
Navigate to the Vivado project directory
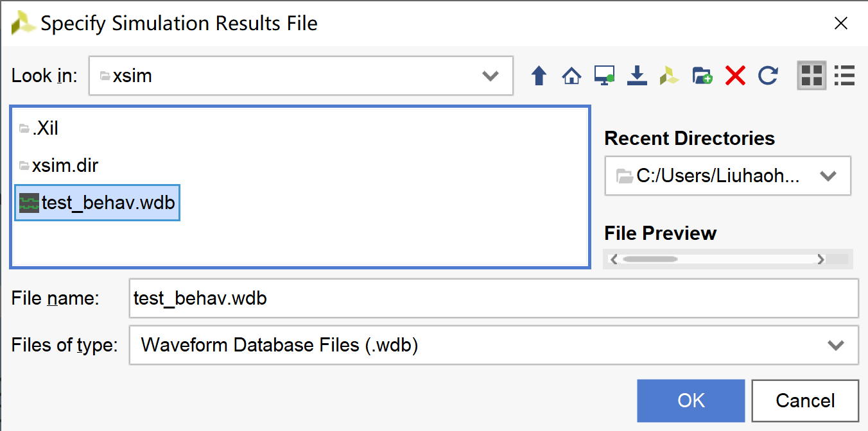click(x=670, y=76)
